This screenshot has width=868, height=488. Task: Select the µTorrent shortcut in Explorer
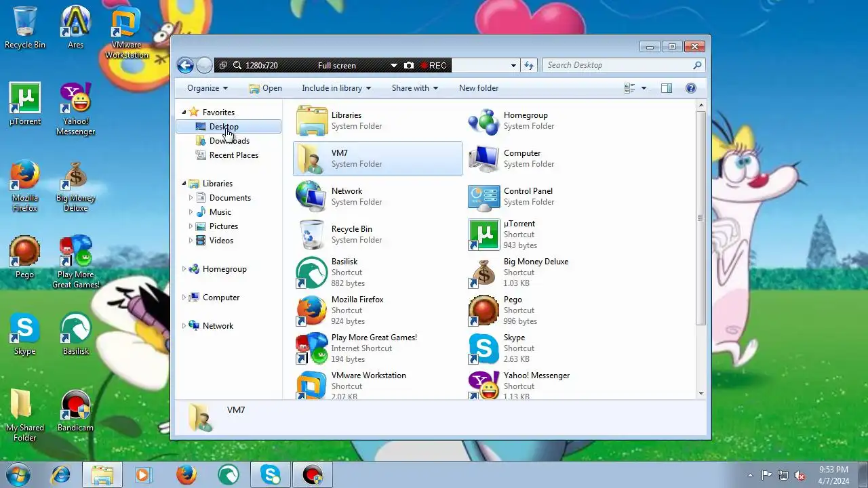point(550,235)
